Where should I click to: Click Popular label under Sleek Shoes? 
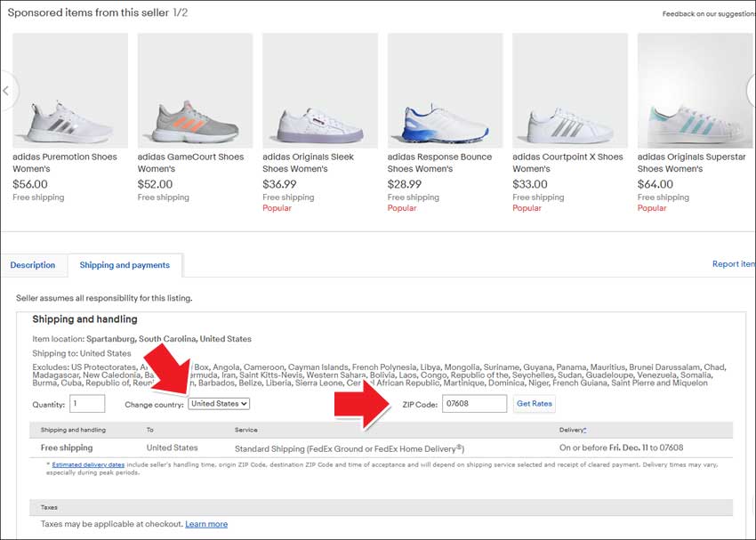click(x=277, y=208)
